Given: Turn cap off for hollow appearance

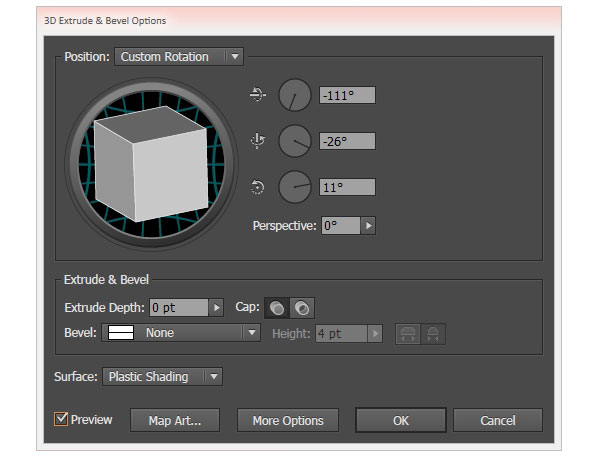Looking at the screenshot, I should [300, 308].
